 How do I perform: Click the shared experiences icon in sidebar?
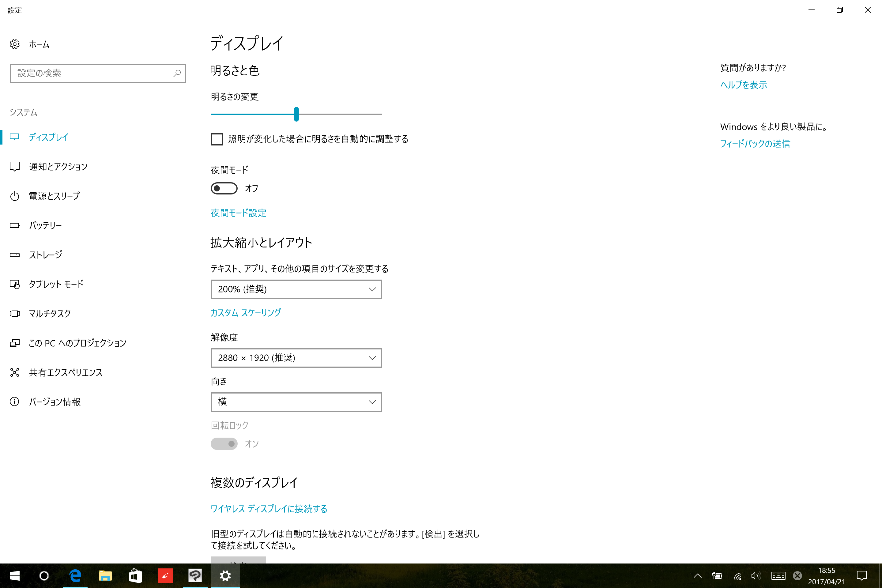click(15, 372)
